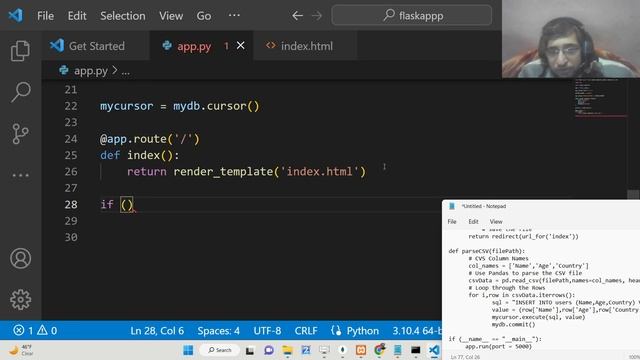Image resolution: width=640 pixels, height=360 pixels.
Task: Click 'mydb.commit()' line in Notepad
Action: tap(513, 324)
